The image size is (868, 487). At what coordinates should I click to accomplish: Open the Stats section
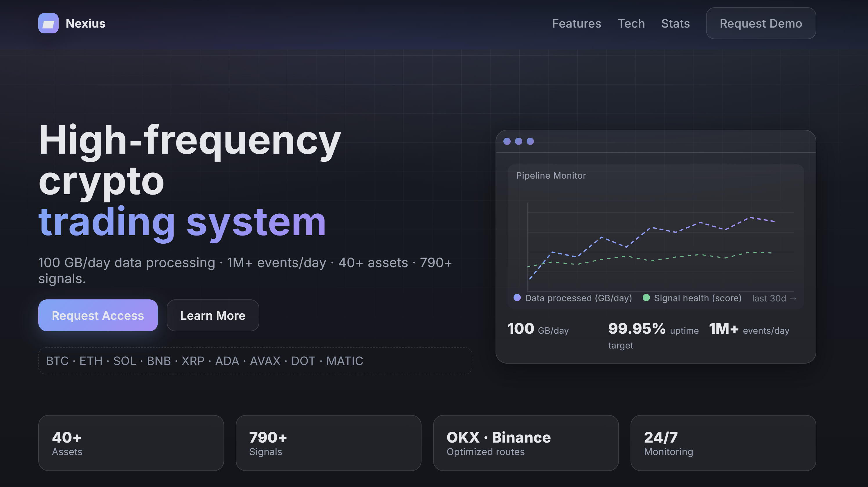click(x=676, y=23)
